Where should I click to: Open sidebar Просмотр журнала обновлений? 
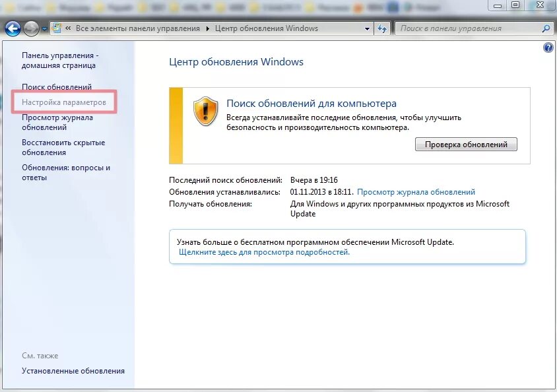coord(57,122)
